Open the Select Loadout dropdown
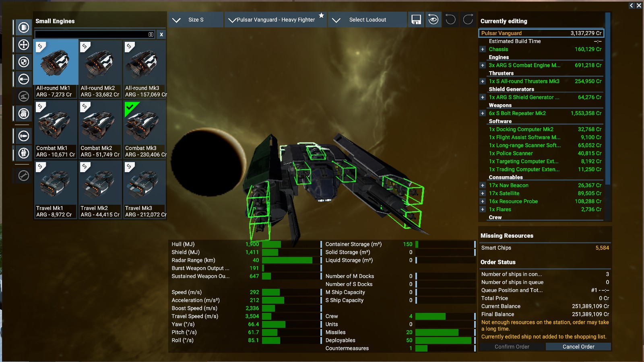 point(367,20)
